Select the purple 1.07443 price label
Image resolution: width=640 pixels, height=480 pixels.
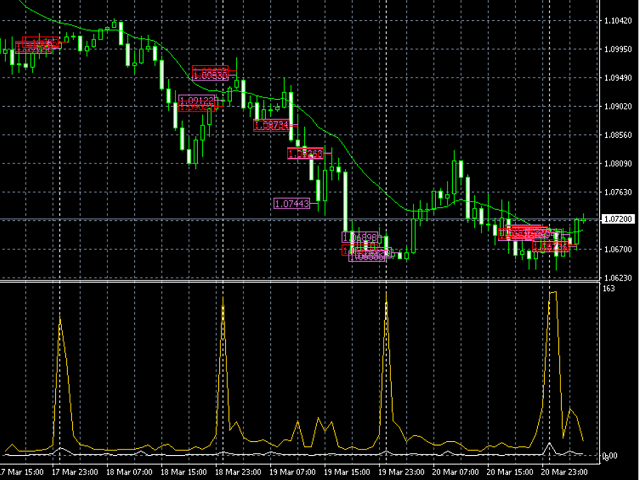292,203
